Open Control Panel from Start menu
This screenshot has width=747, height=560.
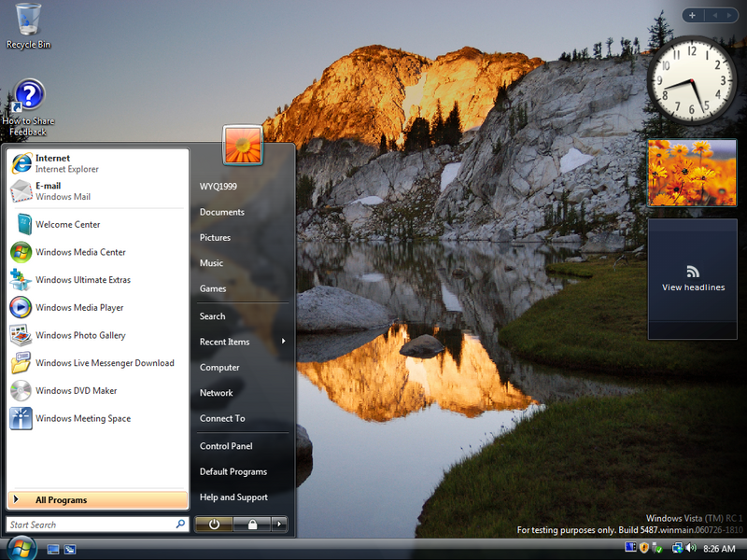tap(226, 446)
